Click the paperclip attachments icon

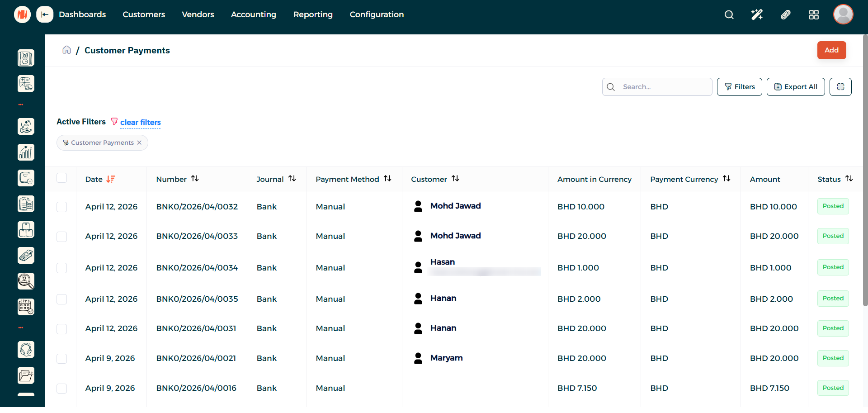785,15
